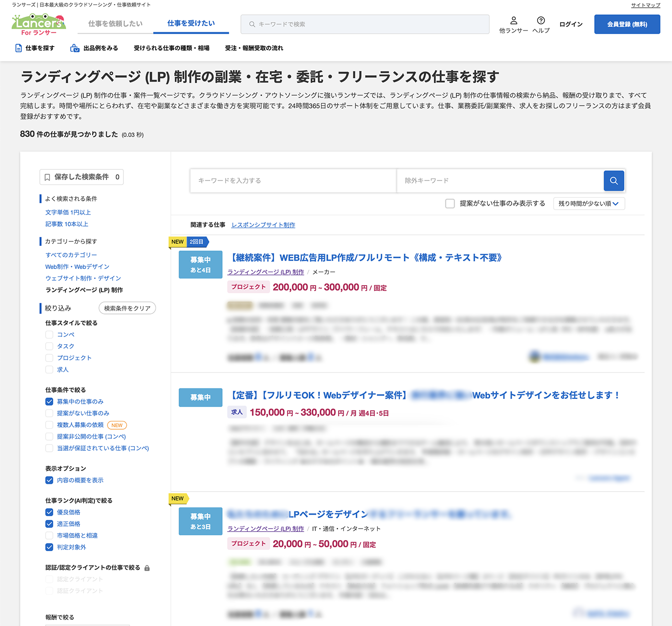The width and height of the screenshot is (672, 626).
Task: Open the 記事数 10本以上 link
Action: [x=67, y=224]
